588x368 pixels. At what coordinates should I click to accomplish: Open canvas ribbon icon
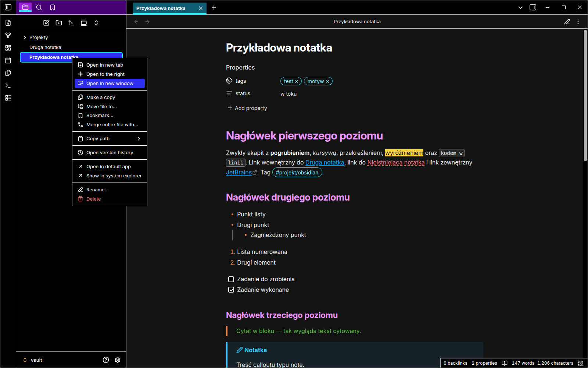point(8,48)
